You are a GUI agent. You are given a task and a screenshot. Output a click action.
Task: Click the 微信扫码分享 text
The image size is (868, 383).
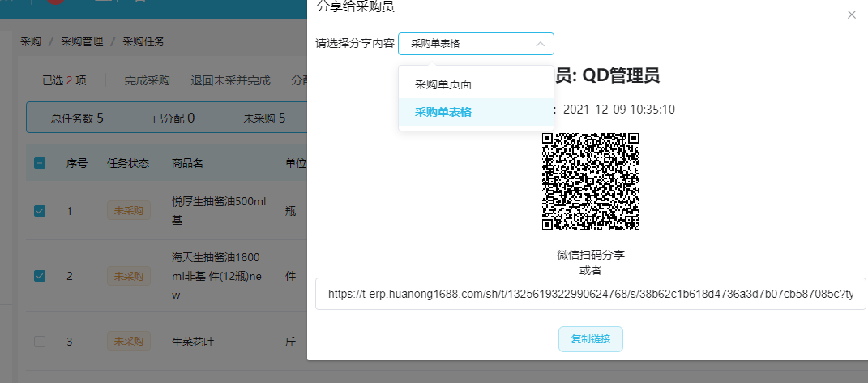[x=591, y=255]
